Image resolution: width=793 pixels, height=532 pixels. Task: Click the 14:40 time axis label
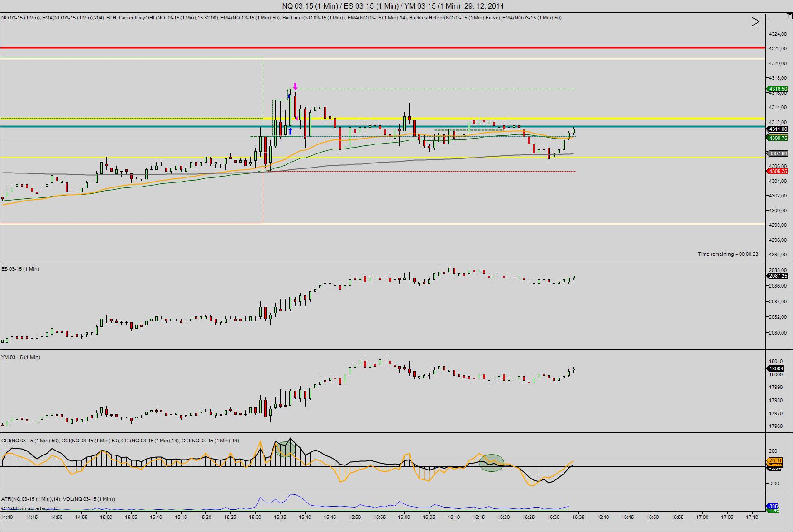(7, 517)
